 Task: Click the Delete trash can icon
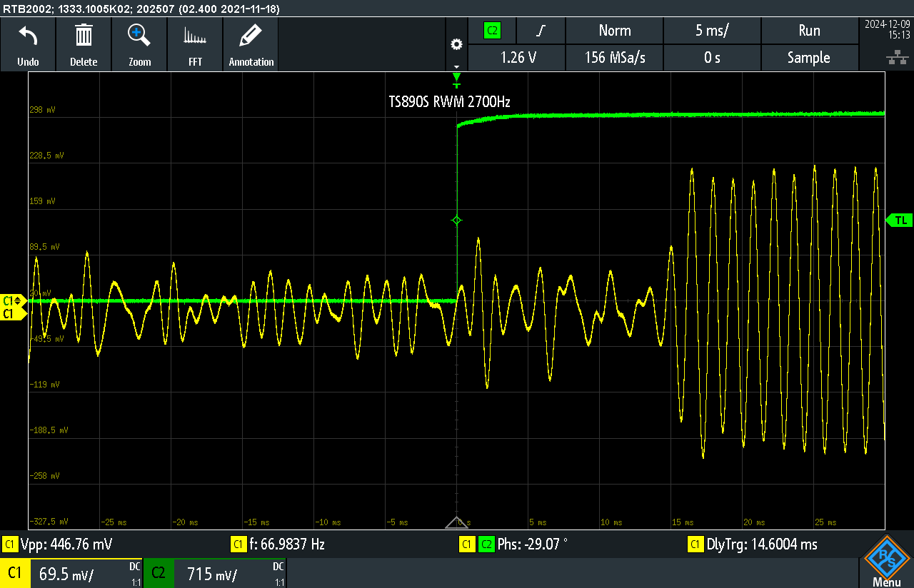click(x=84, y=44)
